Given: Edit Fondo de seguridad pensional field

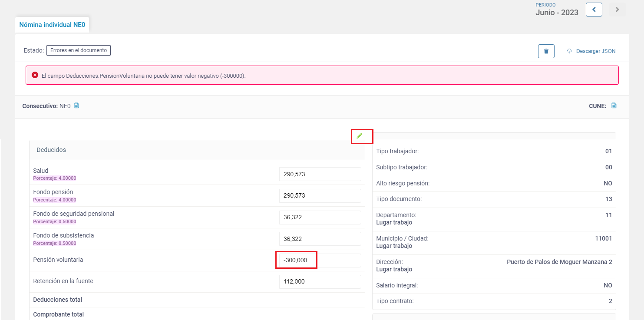Looking at the screenshot, I should [x=320, y=218].
